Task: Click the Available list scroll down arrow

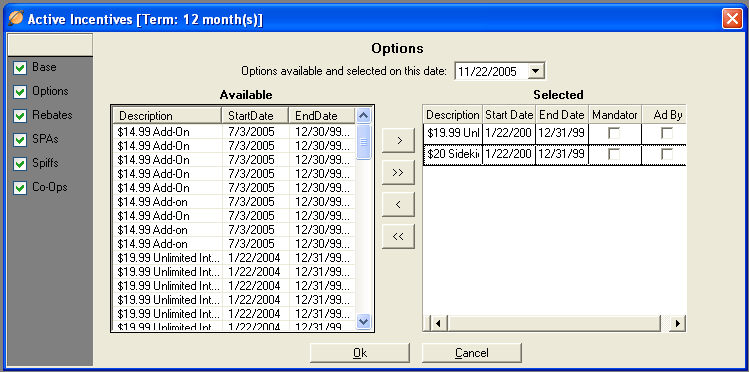Action: pos(364,321)
